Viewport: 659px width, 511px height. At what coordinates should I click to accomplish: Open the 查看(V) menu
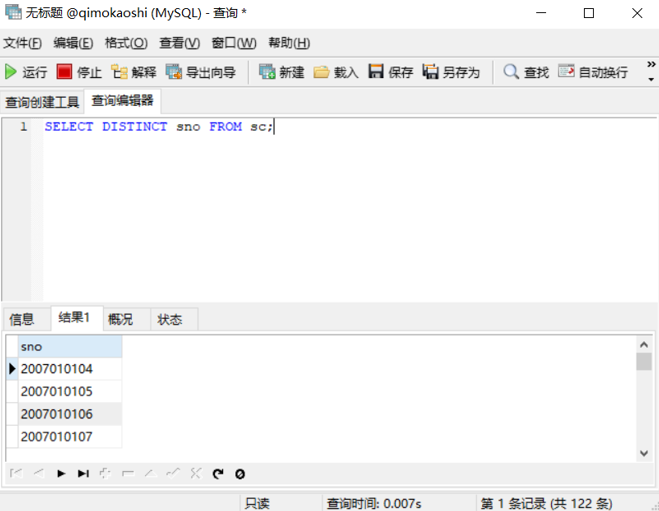(179, 43)
